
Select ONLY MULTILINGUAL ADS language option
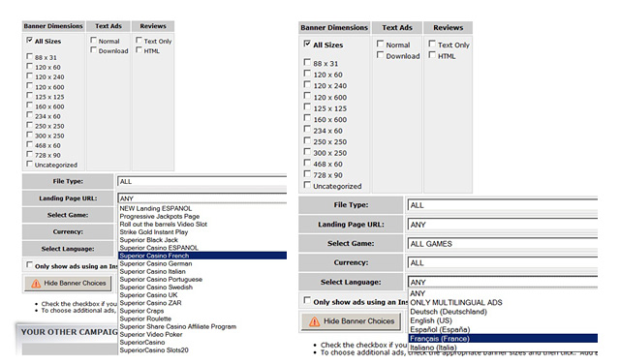coord(503,303)
